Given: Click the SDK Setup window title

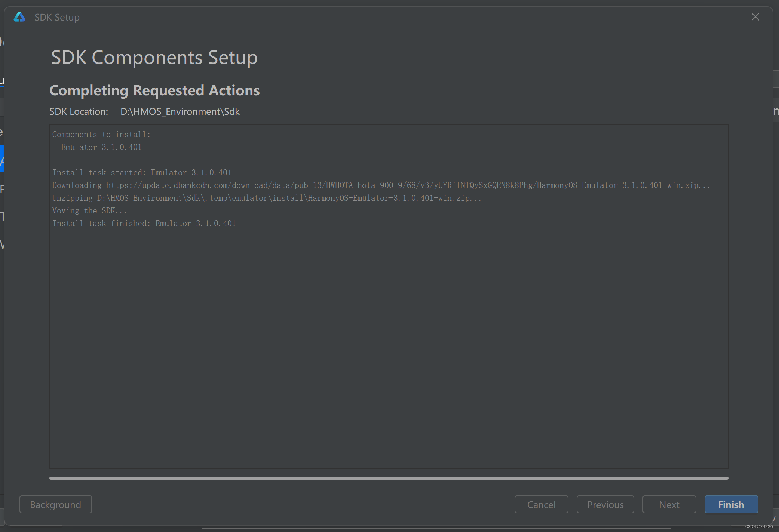Looking at the screenshot, I should pyautogui.click(x=57, y=17).
